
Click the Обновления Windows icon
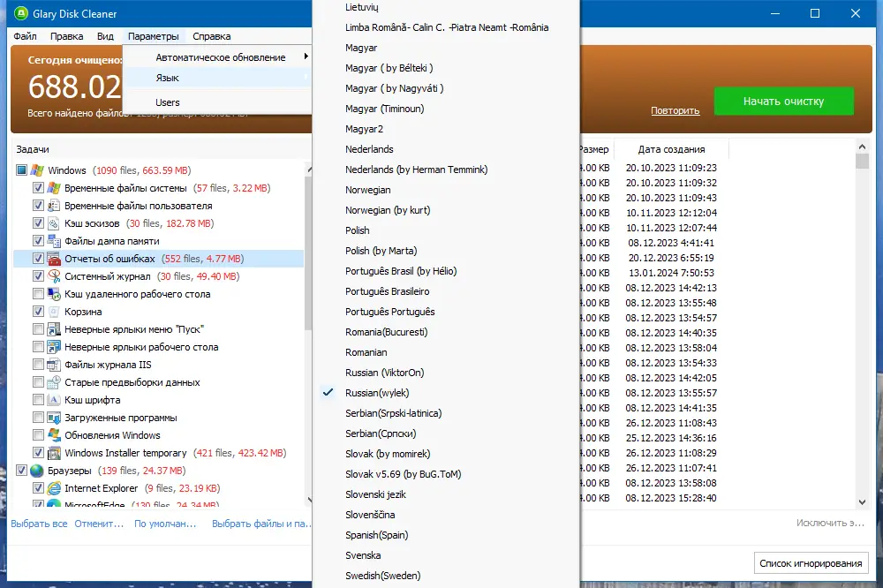coord(54,435)
